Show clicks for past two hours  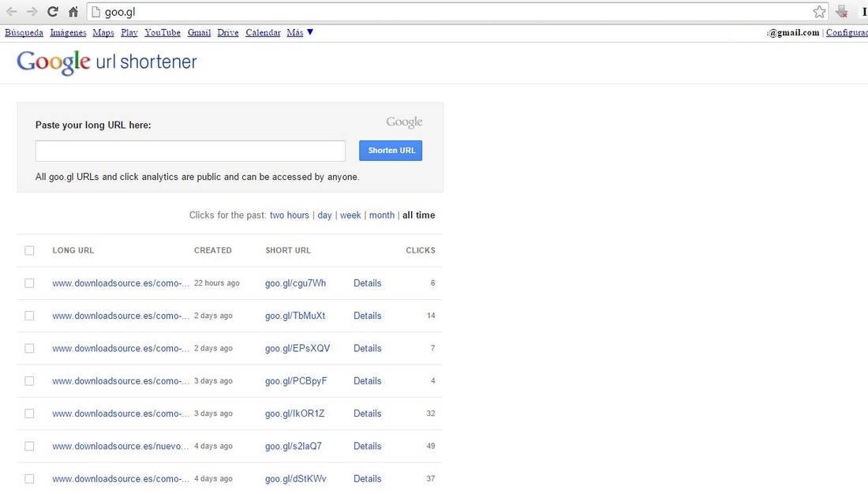[x=290, y=215]
